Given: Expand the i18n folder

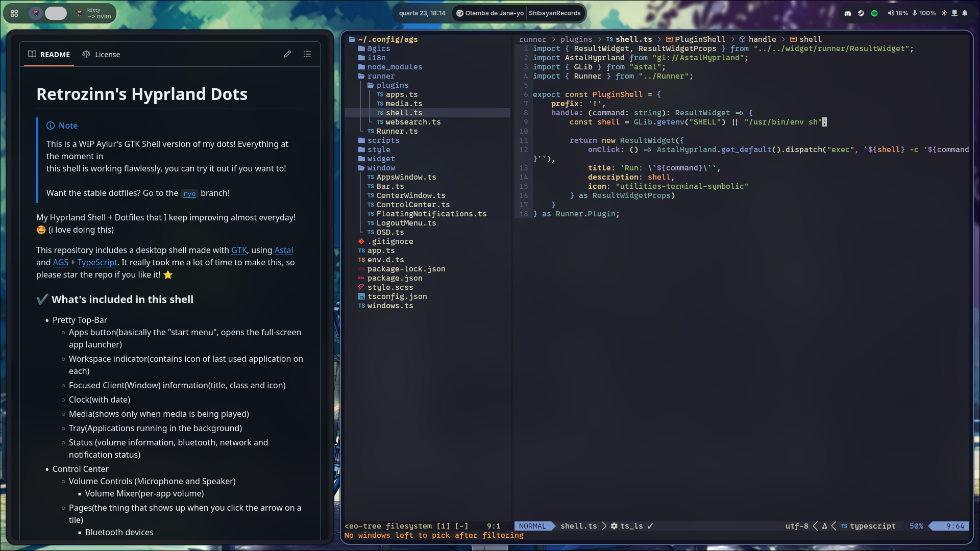Looking at the screenshot, I should click(x=372, y=58).
